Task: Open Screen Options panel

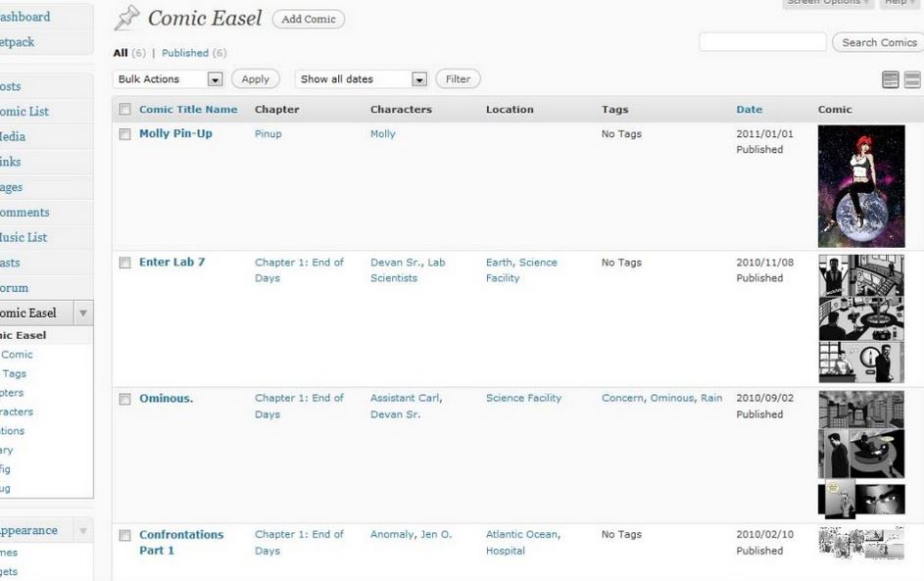Action: [x=828, y=3]
